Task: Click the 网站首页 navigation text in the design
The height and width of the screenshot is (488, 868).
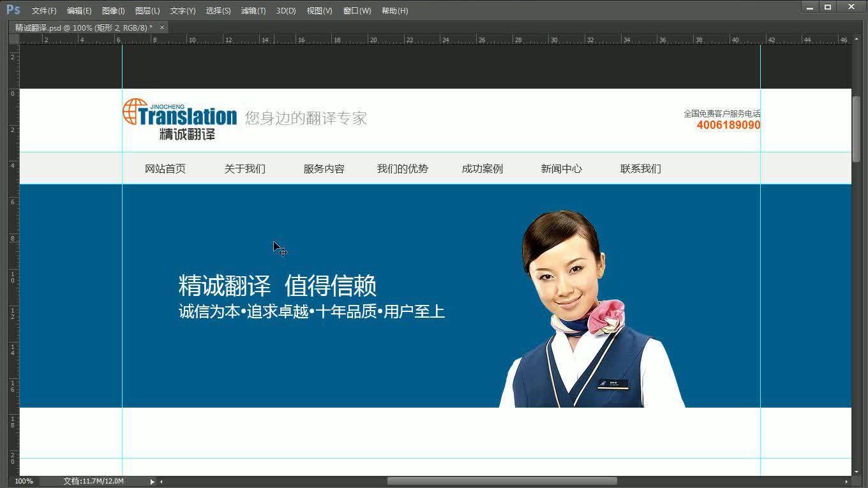Action: click(165, 168)
